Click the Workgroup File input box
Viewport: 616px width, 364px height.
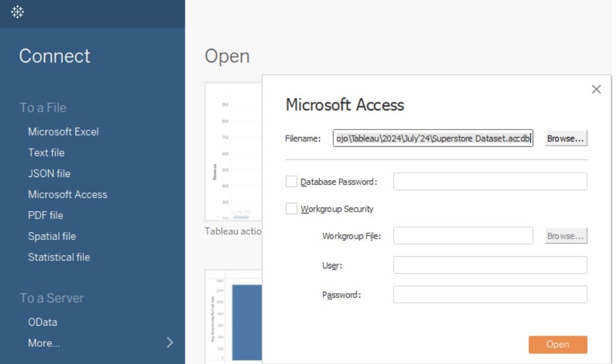463,236
